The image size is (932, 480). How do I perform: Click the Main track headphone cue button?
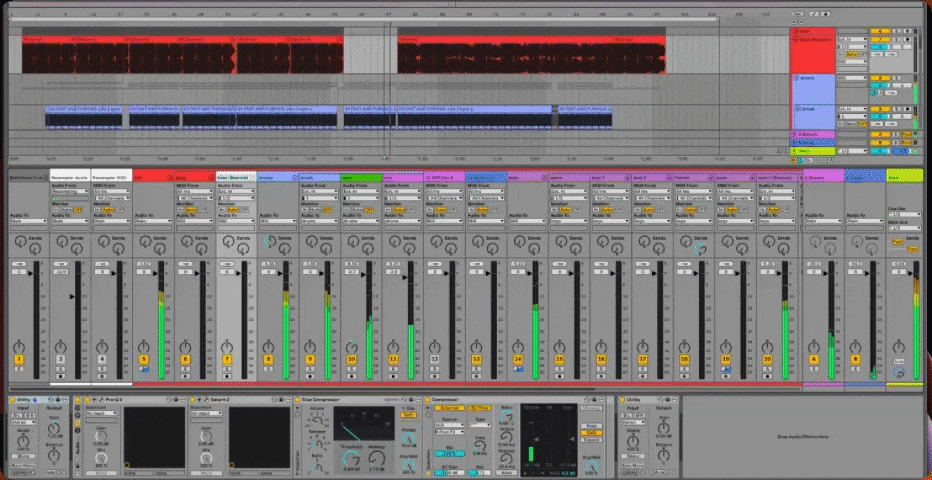click(x=899, y=372)
